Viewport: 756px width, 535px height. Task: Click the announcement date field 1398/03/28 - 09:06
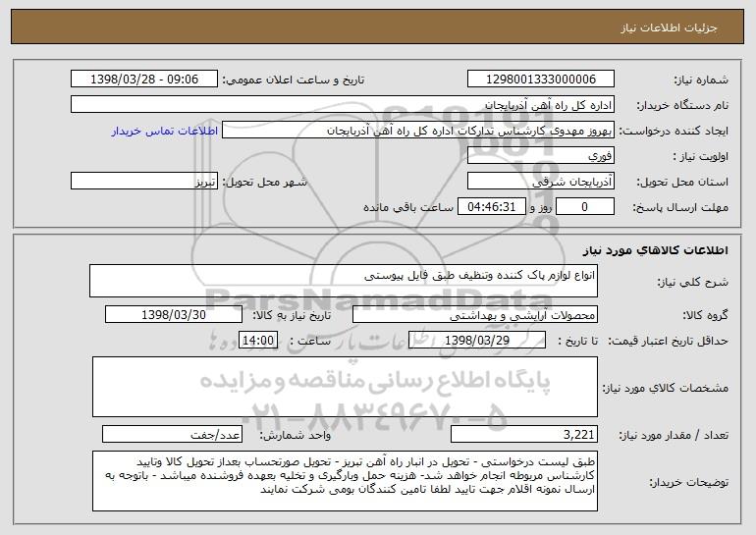(144, 80)
